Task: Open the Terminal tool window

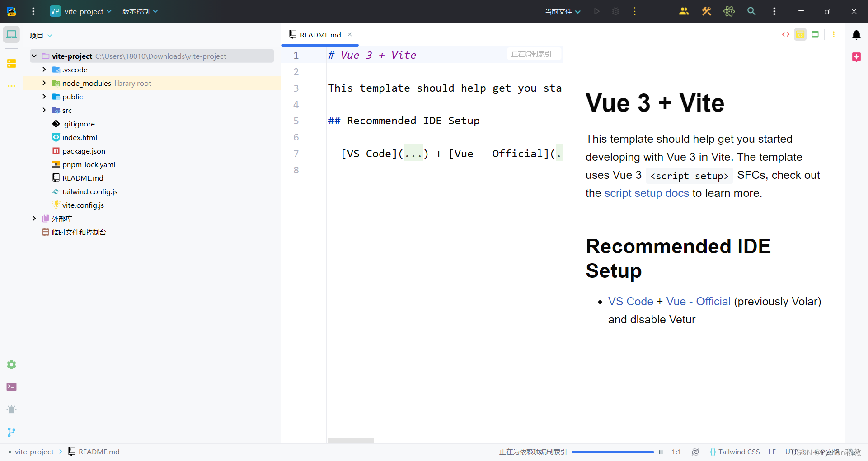Action: click(11, 387)
